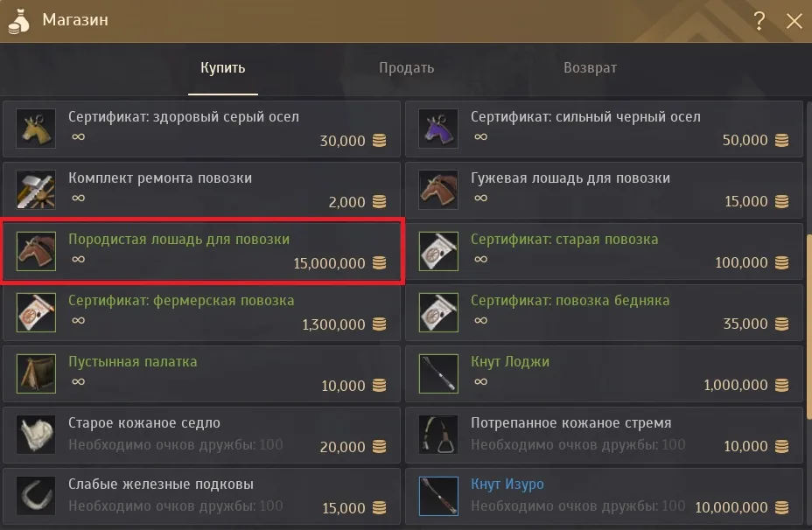Click the strong black donkey certificate icon
Screen dimensions: 812x530
[438, 129]
